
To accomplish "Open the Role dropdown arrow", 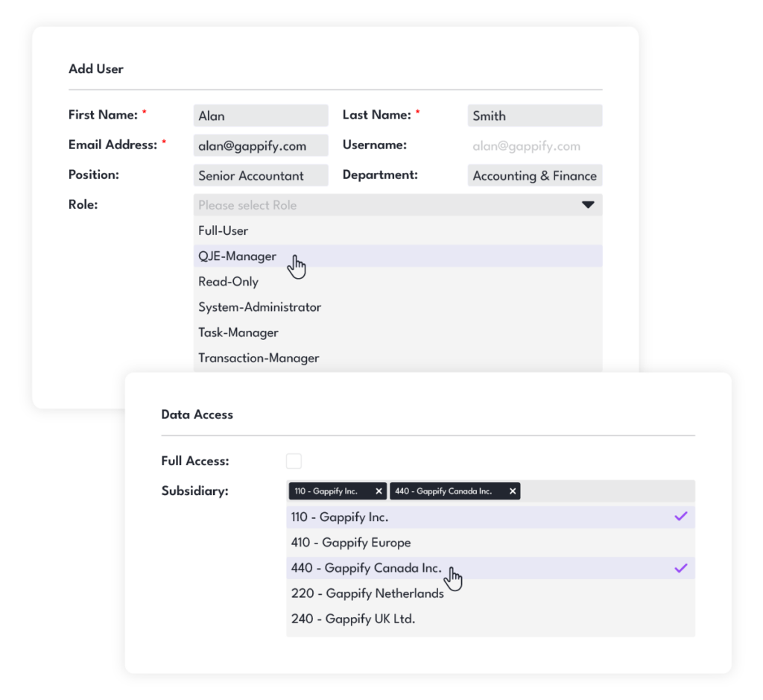I will click(588, 204).
